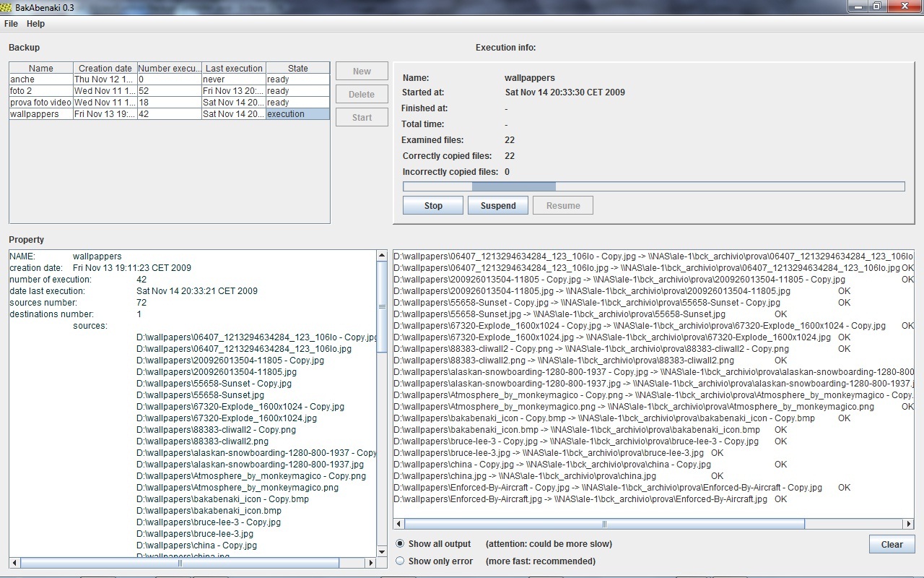
Task: Click the BakAbenaki app icon in title bar
Action: 6,7
